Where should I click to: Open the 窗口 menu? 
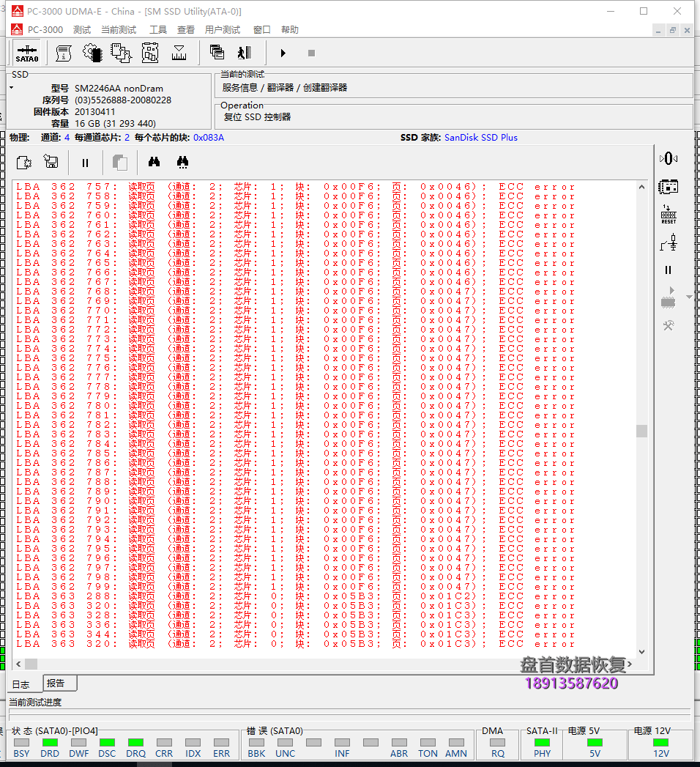coord(262,30)
